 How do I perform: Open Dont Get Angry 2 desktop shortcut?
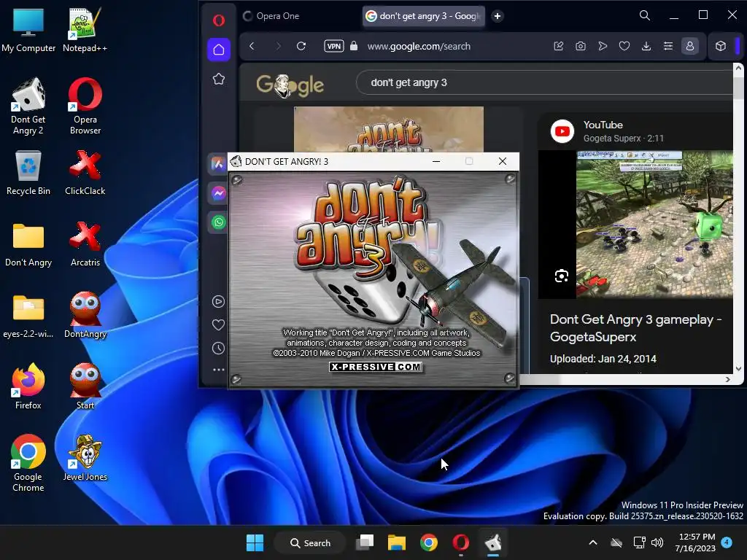coord(28,106)
